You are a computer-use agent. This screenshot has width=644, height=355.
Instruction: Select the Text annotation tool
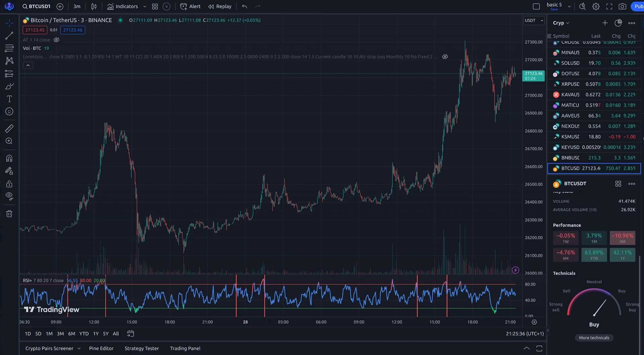(9, 99)
